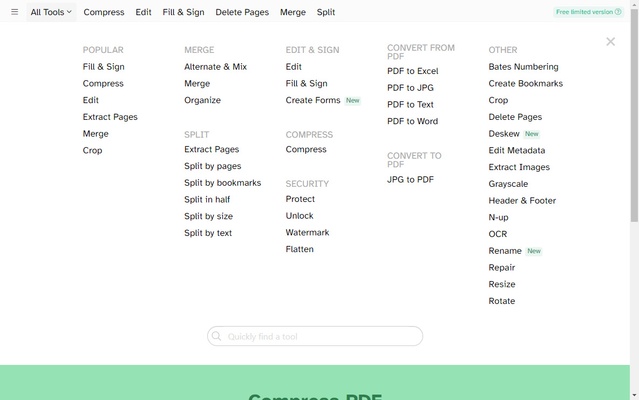Open the Rename tool

coord(505,251)
